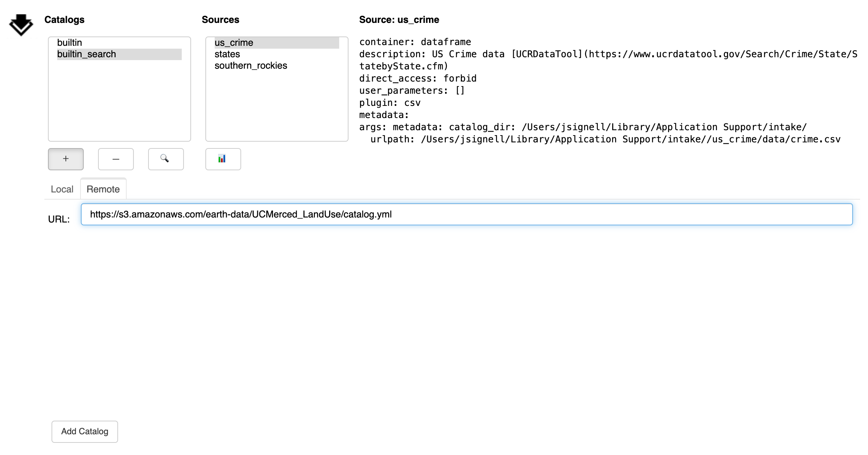This screenshot has height=455, width=868.
Task: Select the southern_rockies source
Action: (277, 65)
